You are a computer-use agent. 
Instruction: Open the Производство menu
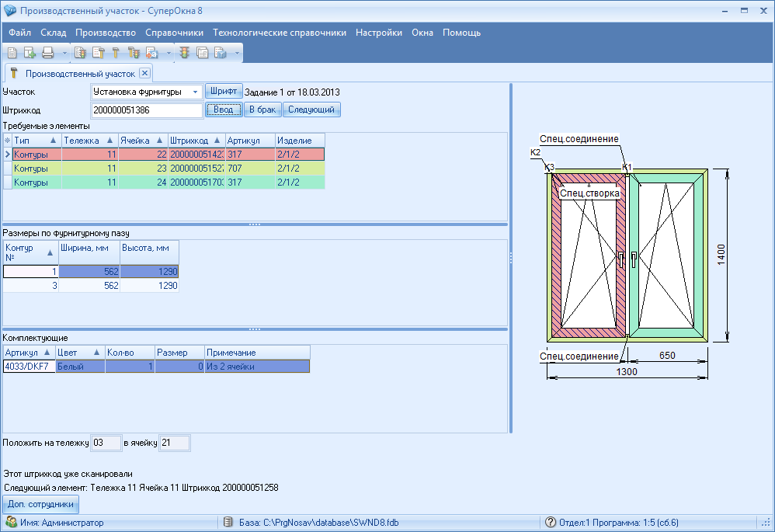(x=106, y=33)
